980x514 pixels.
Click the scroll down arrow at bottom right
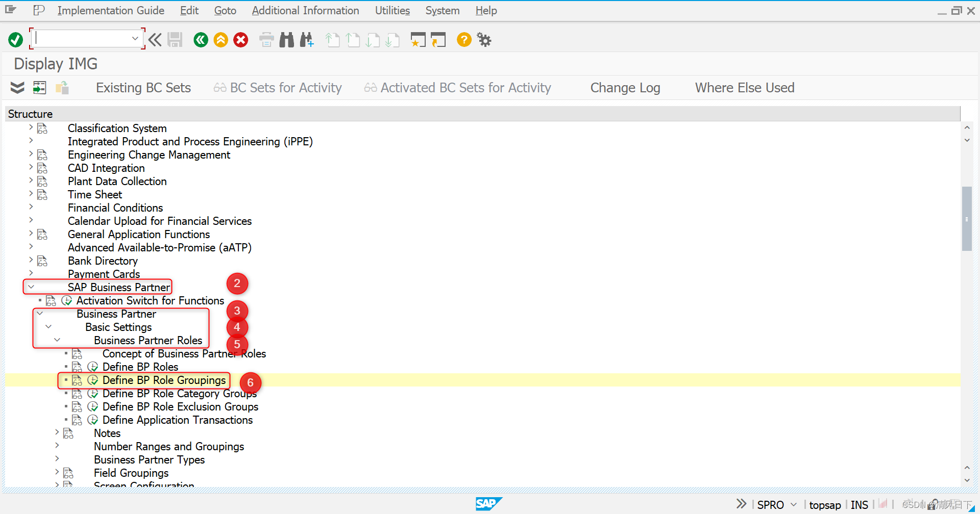tap(967, 480)
